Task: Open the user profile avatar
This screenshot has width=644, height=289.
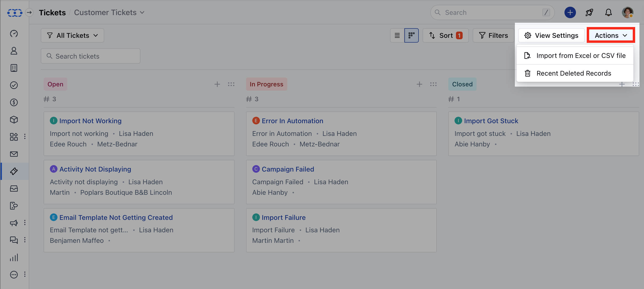Action: click(x=627, y=12)
